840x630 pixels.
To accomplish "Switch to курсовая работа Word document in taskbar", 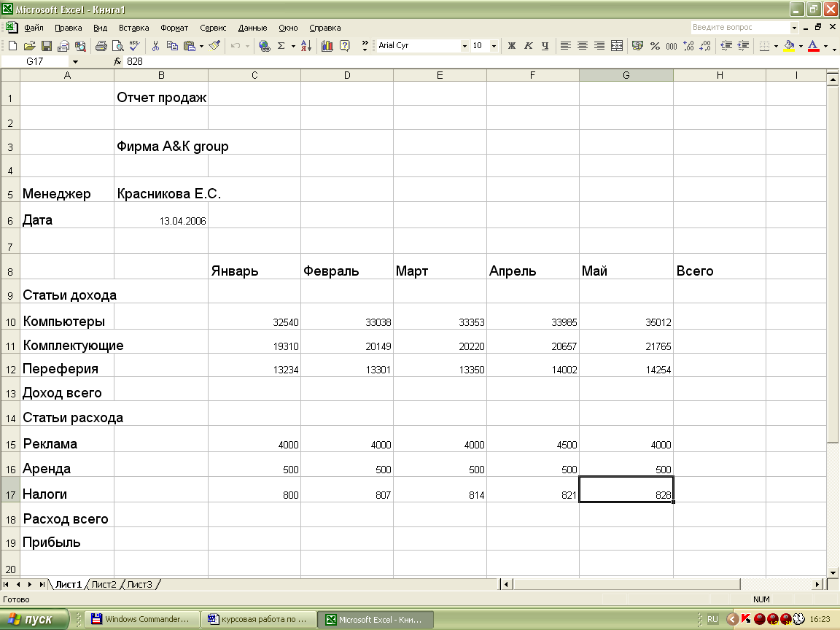I will [x=258, y=619].
